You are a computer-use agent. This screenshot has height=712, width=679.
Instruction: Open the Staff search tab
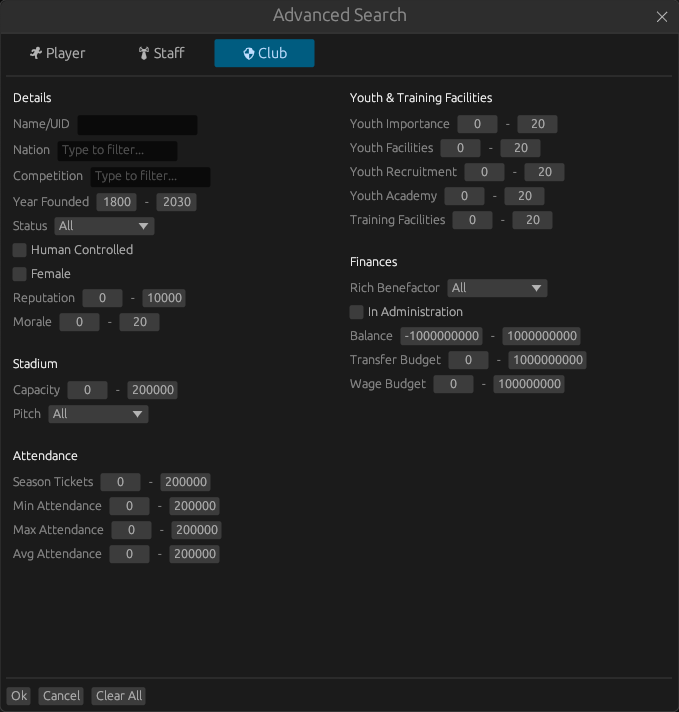click(x=161, y=53)
